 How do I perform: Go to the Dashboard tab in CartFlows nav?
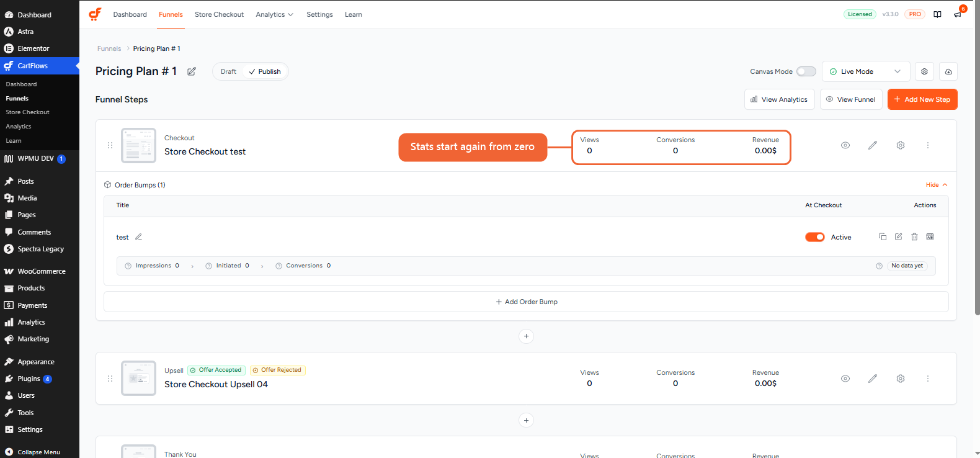point(130,14)
